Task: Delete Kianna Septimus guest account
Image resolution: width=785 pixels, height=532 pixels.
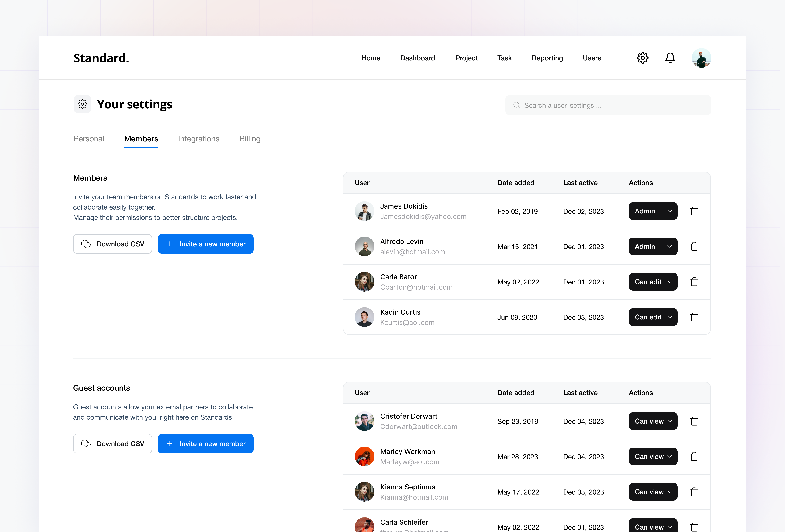Action: [694, 492]
